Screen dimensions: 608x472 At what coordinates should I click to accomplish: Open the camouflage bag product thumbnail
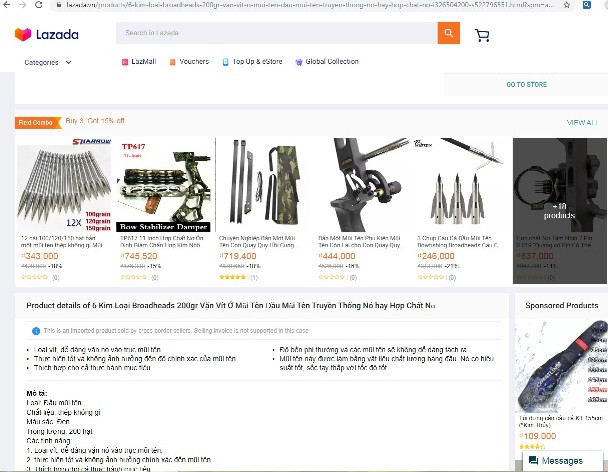(x=264, y=185)
